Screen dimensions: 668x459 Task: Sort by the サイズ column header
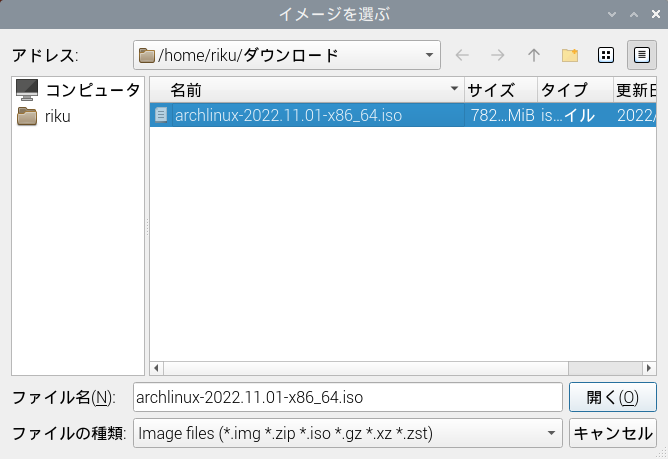coord(501,89)
